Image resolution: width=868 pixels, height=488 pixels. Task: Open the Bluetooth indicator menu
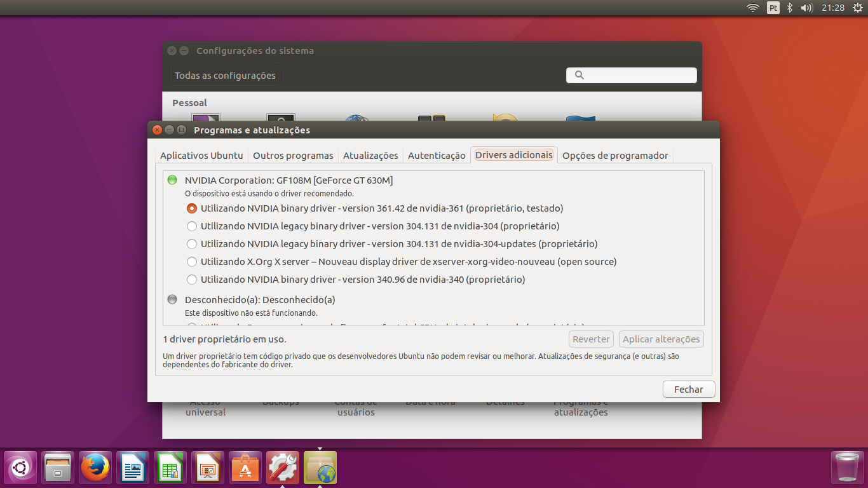(790, 8)
